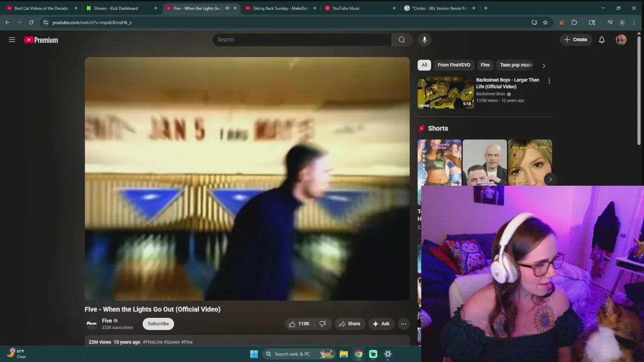Click the search magnifier button
This screenshot has height=362, width=644.
pos(401,40)
